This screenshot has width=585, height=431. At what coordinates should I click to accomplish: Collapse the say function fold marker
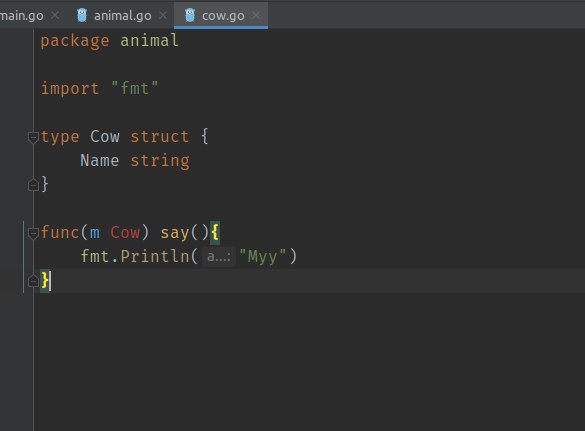click(33, 233)
